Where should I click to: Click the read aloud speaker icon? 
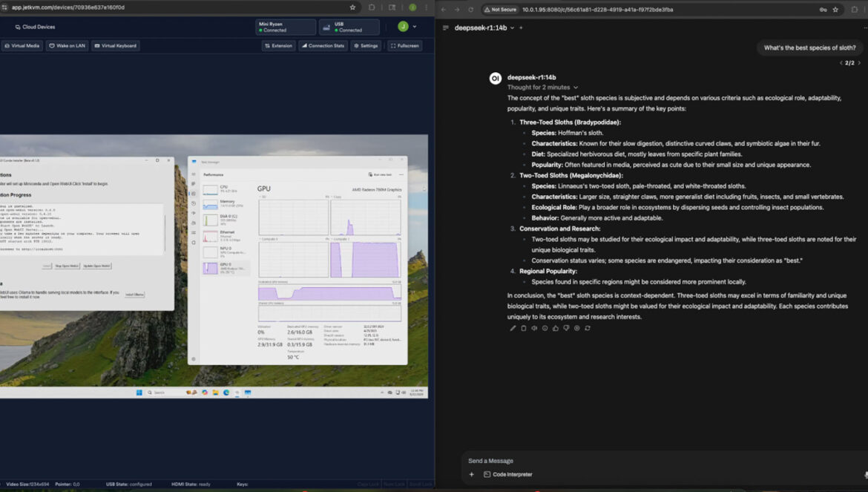point(534,328)
